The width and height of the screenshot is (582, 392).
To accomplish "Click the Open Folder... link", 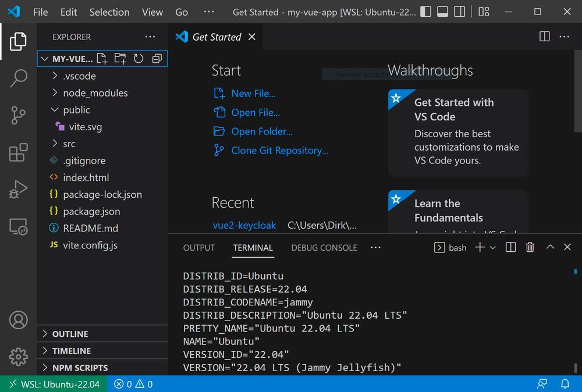I will click(x=262, y=131).
